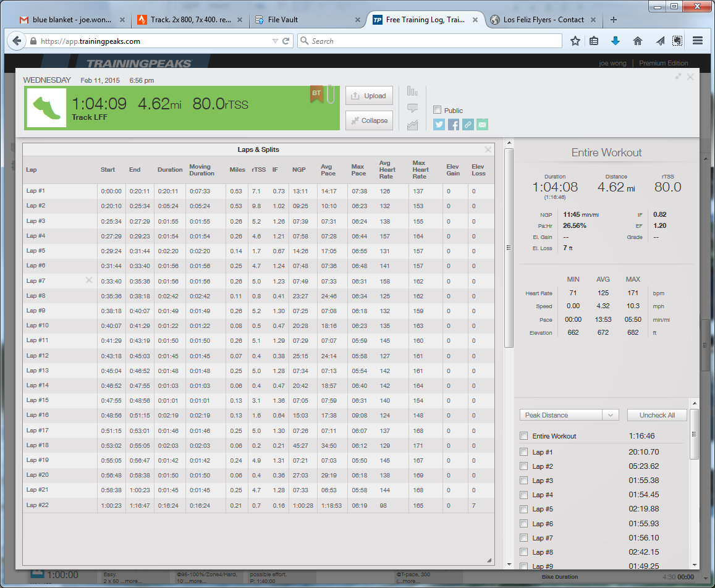Click the Upload button
Screen dimensions: 715x588
(x=368, y=96)
